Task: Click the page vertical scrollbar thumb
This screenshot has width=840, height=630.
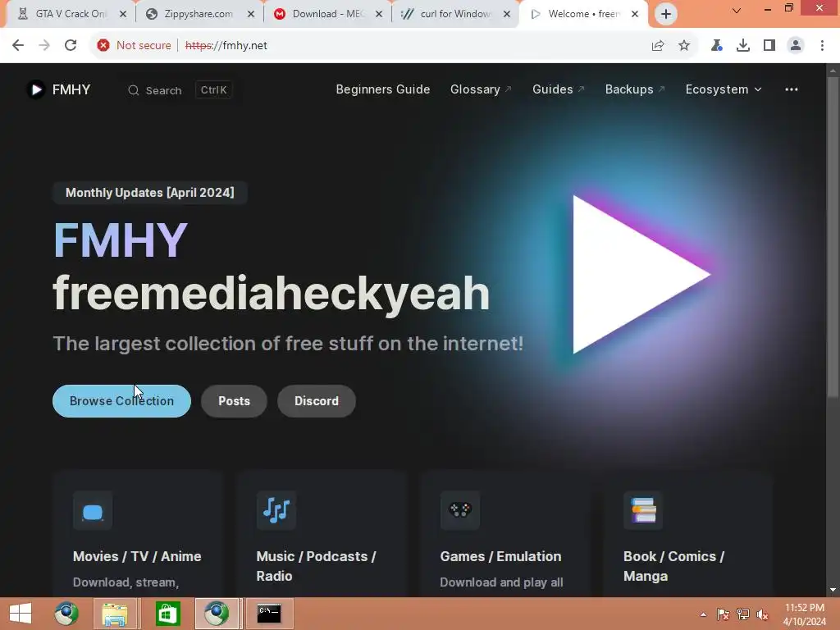Action: pyautogui.click(x=833, y=237)
